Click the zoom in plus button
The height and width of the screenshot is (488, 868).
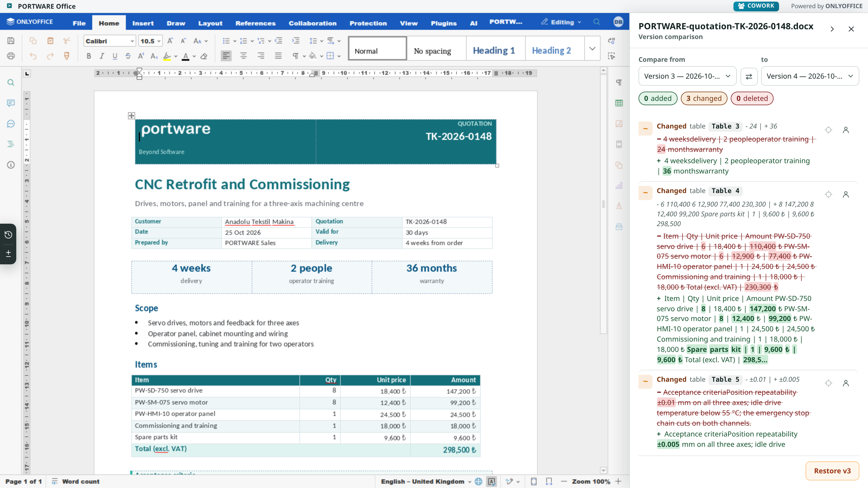point(618,481)
